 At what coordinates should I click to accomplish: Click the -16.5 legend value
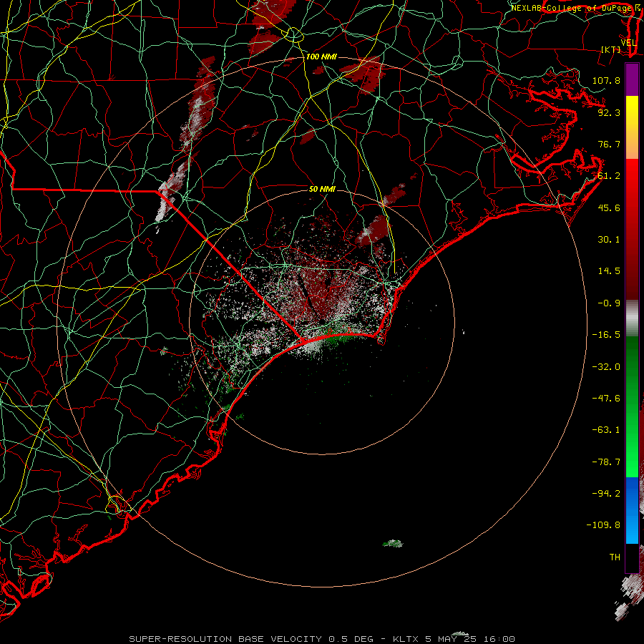(x=606, y=335)
